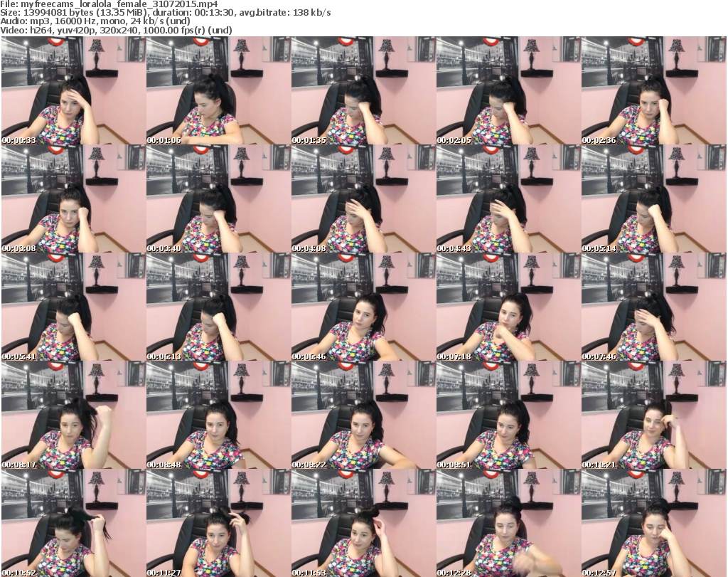The width and height of the screenshot is (728, 577).
Task: Open the frame at 00:10:21
Action: 653,415
